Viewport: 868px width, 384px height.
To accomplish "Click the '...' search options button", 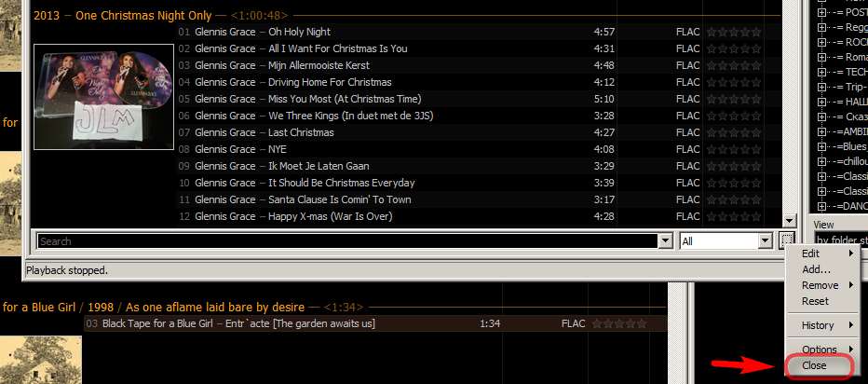I will (x=787, y=240).
